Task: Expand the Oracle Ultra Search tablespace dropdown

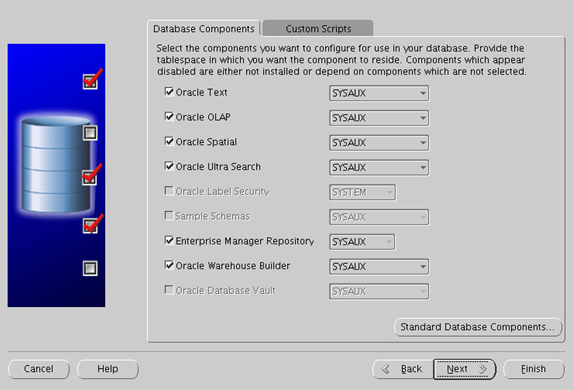Action: tap(379, 167)
